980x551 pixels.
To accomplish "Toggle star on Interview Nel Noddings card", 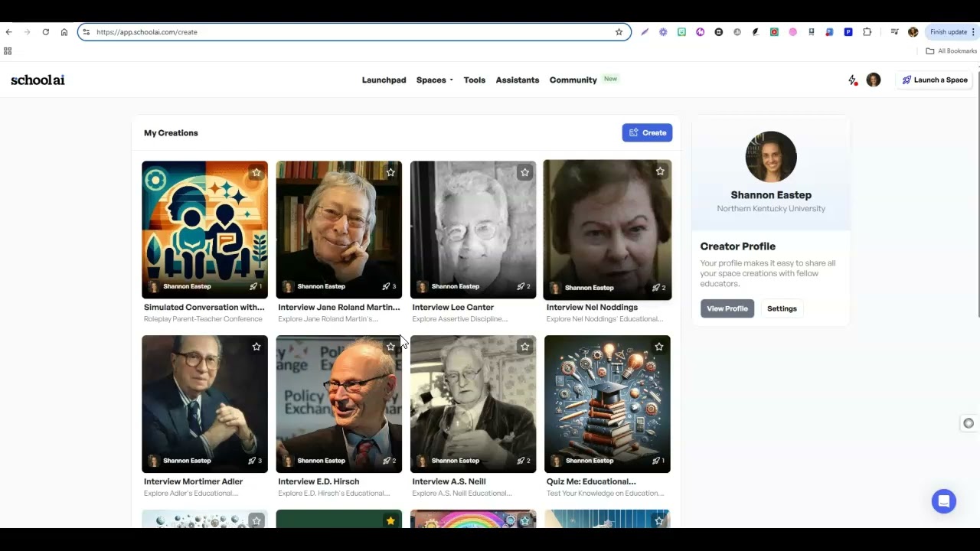I will (660, 171).
